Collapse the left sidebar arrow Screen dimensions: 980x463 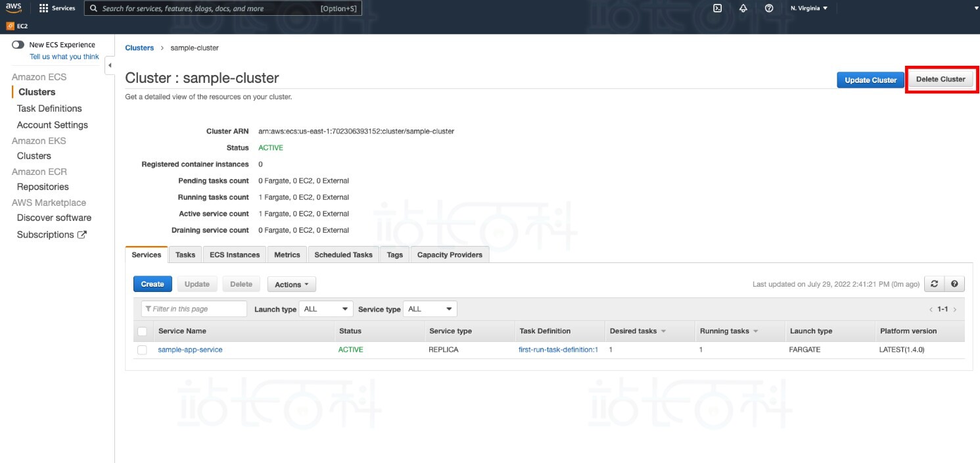(x=110, y=66)
